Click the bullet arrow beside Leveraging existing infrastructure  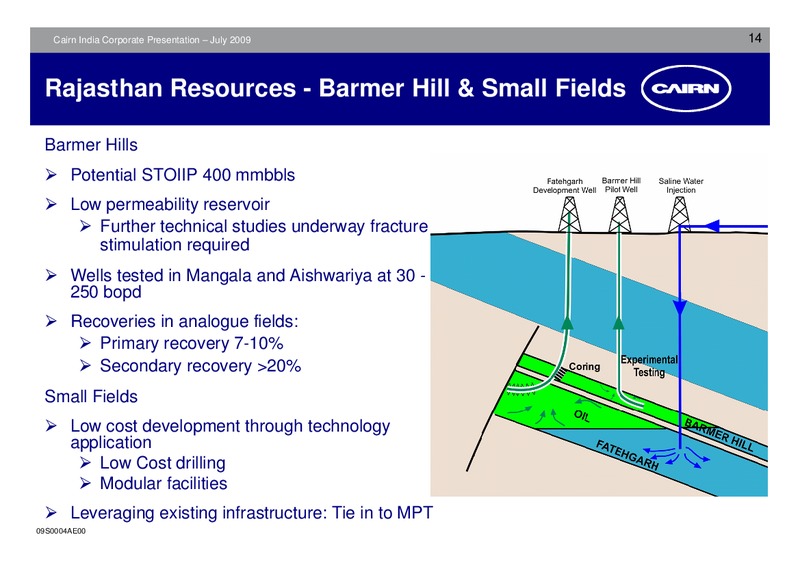click(51, 512)
